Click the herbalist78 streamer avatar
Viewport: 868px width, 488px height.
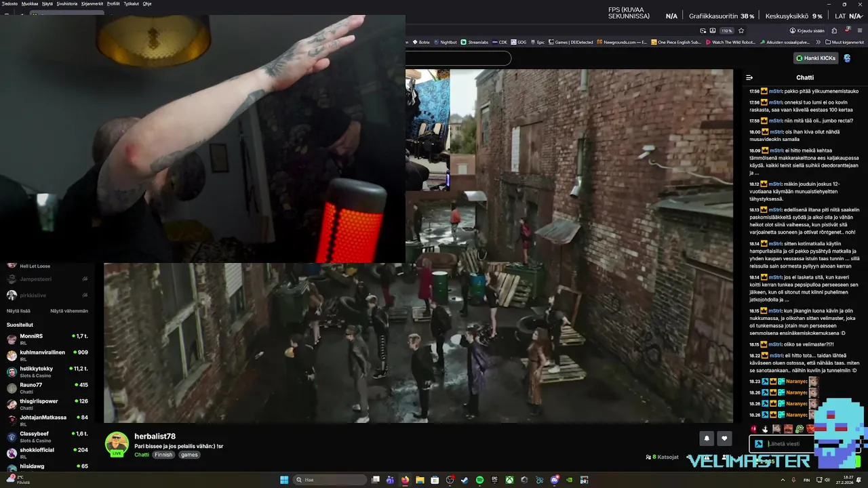click(117, 443)
